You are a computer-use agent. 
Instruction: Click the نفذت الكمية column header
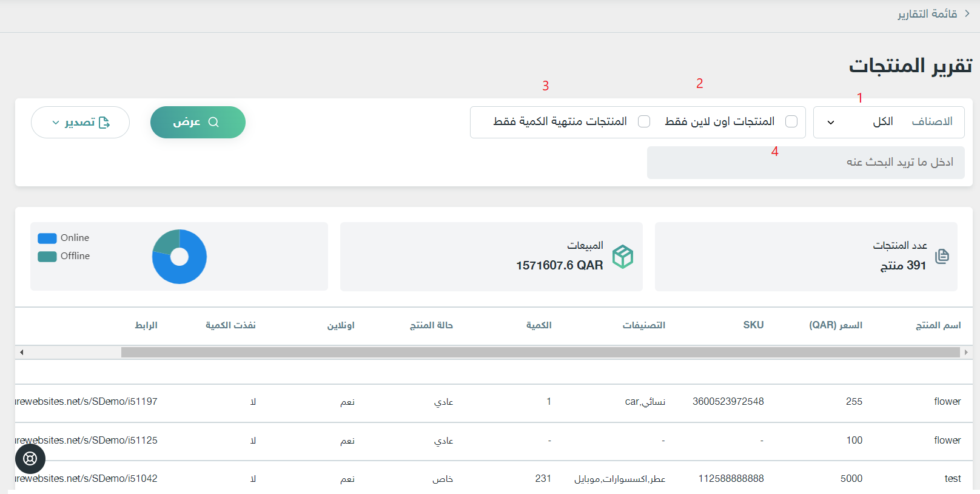click(230, 325)
